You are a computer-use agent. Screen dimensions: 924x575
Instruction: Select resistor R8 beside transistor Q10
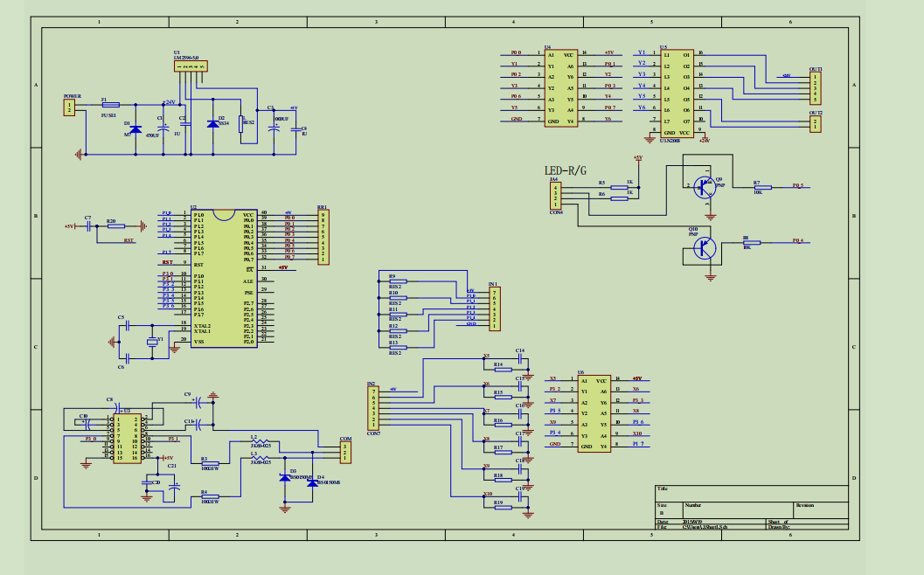(751, 242)
